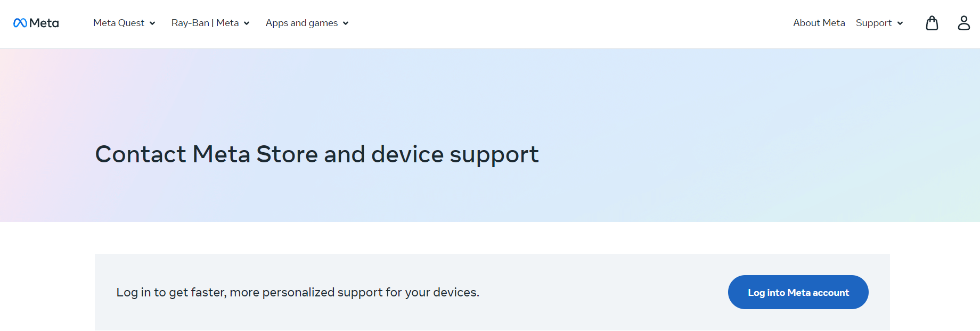Click the Meta Quest chevron icon
This screenshot has height=331, width=980.
[x=153, y=23]
